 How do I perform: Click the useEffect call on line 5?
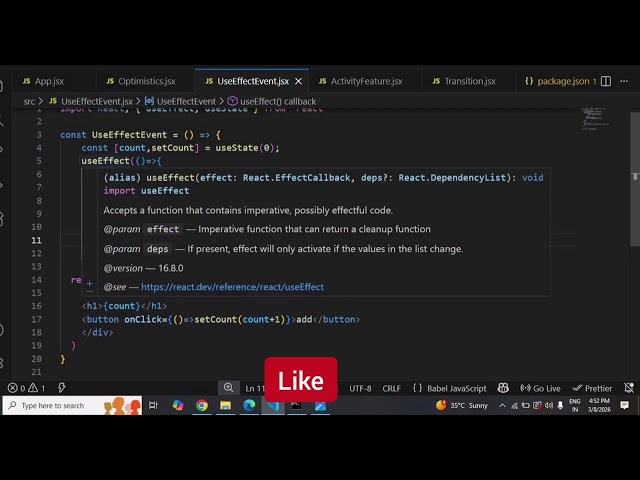pos(105,161)
